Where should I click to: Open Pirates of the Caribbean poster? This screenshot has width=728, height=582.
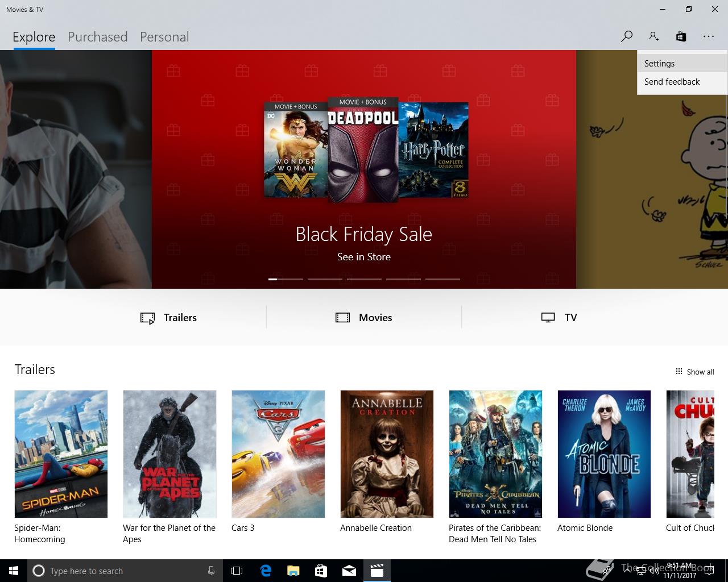pyautogui.click(x=495, y=454)
